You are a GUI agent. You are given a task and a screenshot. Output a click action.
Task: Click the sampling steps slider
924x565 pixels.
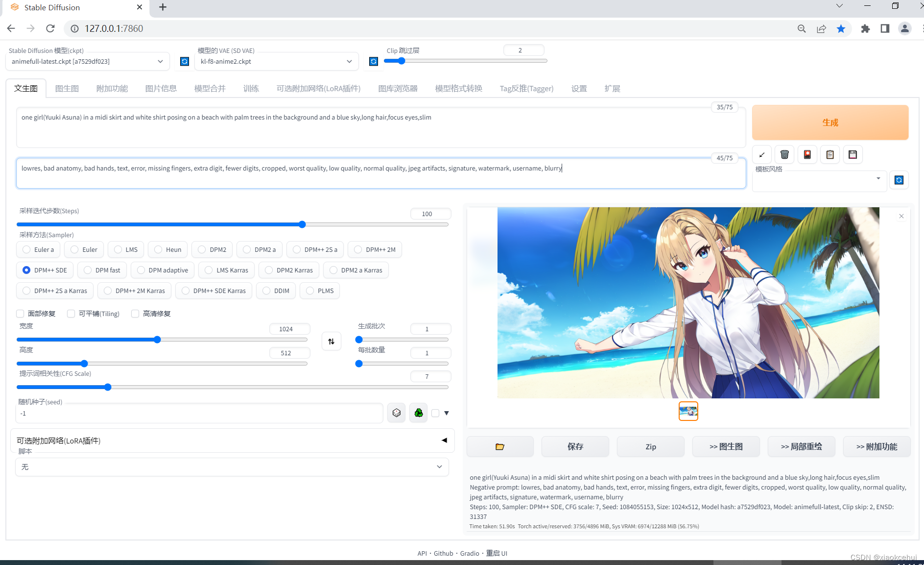click(233, 224)
